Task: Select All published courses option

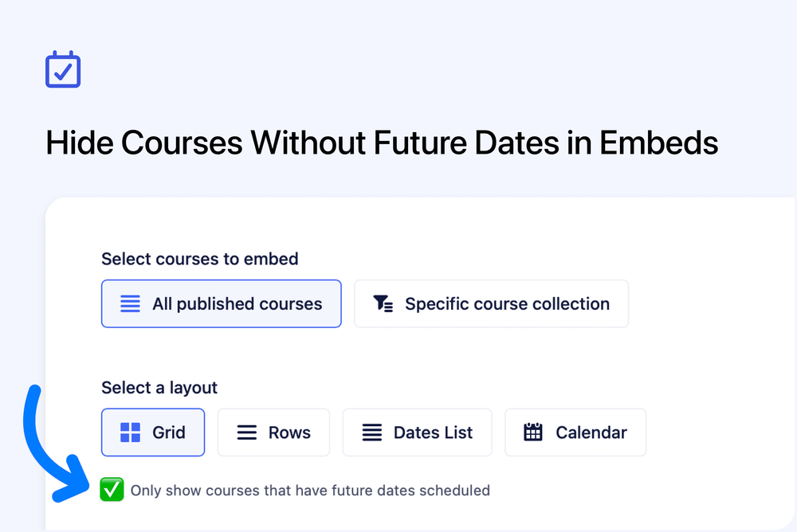Action: pos(221,303)
